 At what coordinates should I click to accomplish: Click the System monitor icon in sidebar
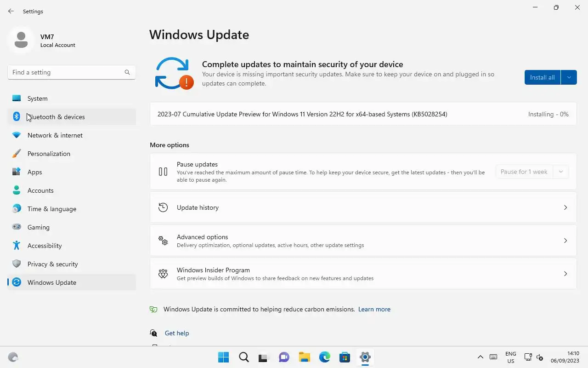point(17,98)
